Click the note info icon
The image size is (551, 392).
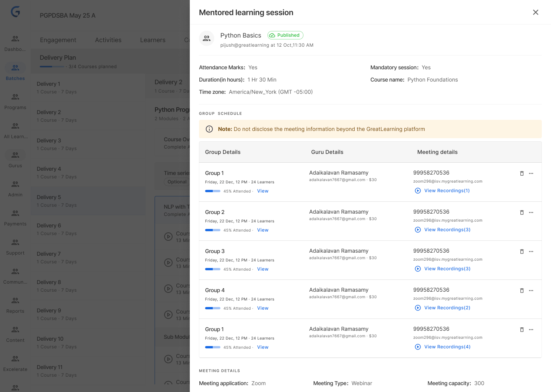pos(209,129)
